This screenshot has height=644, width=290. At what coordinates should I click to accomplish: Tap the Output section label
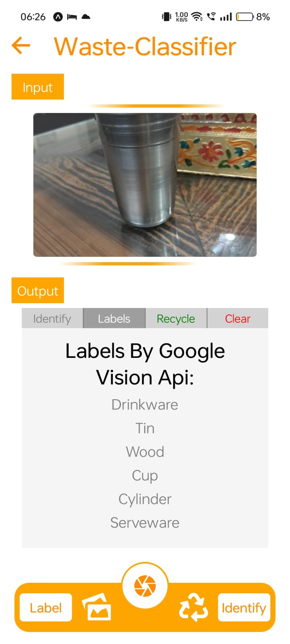[38, 291]
